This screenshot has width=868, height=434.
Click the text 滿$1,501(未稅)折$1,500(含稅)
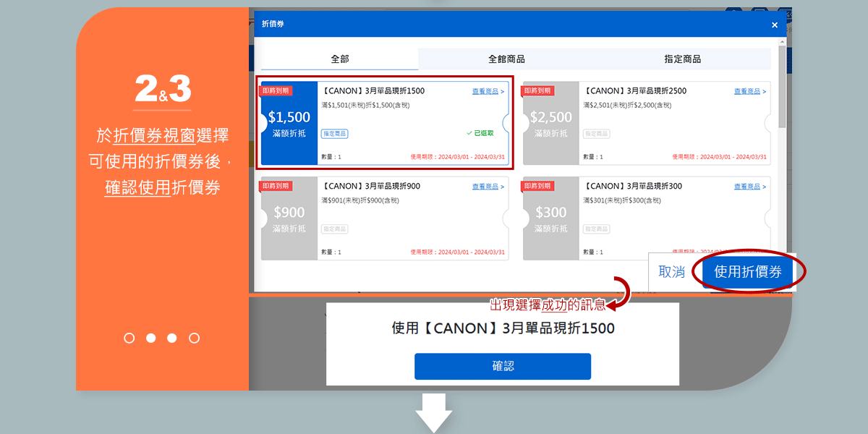point(365,105)
